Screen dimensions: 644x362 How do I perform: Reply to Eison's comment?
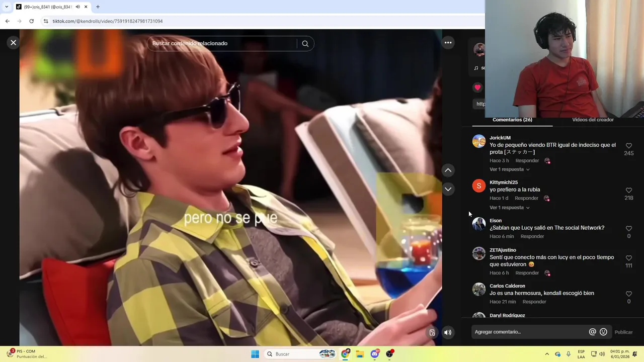(532, 236)
